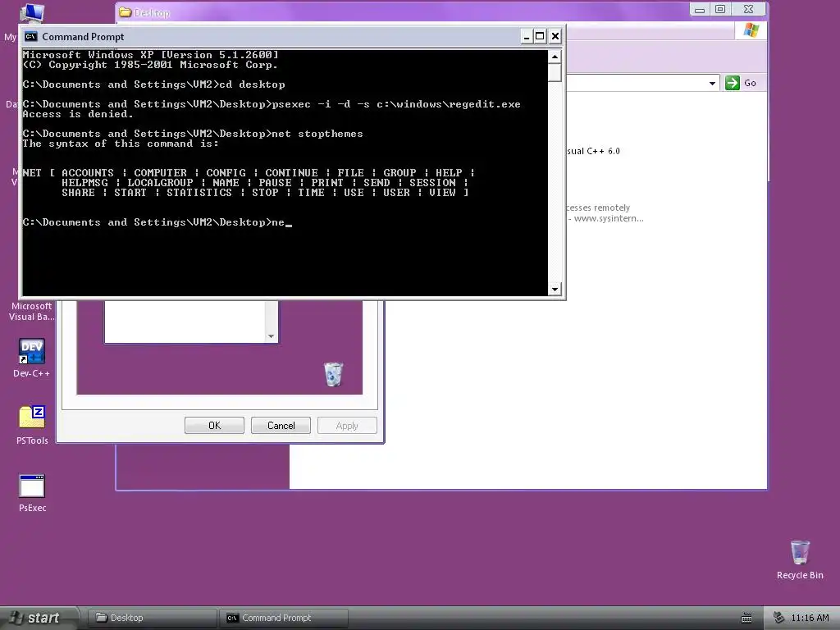Viewport: 840px width, 630px height.
Task: Click the green Go arrow icon
Action: [733, 83]
